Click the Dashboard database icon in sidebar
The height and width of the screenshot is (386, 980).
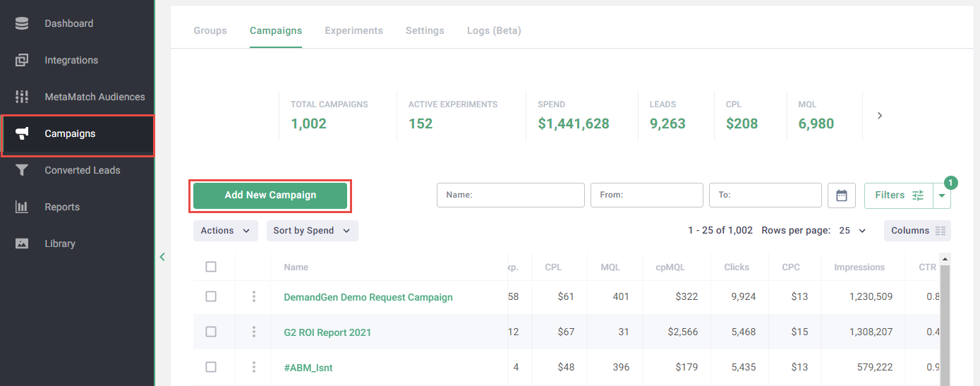[22, 23]
